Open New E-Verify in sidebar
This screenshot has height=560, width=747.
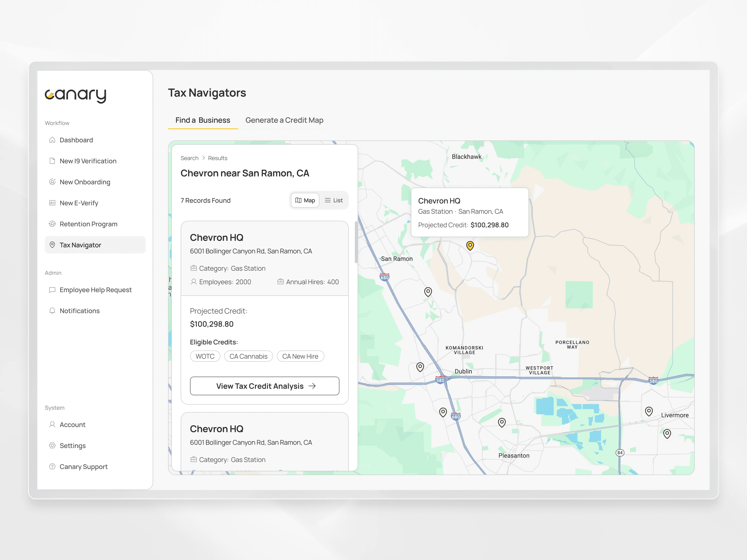click(x=79, y=203)
